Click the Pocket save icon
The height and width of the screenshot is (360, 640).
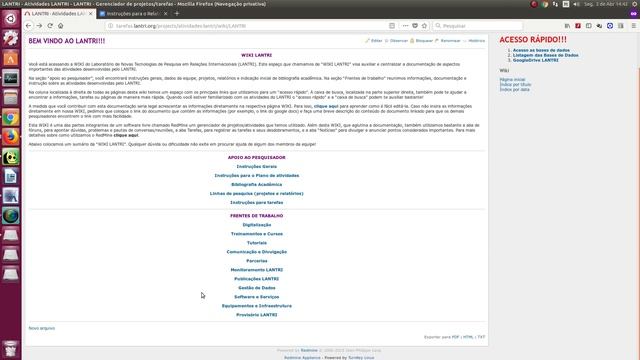point(415,26)
